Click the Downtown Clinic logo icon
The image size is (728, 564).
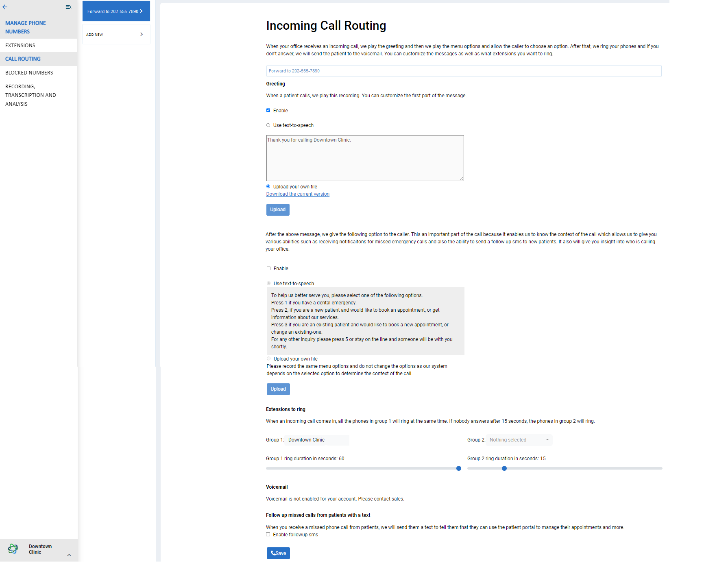(x=13, y=549)
